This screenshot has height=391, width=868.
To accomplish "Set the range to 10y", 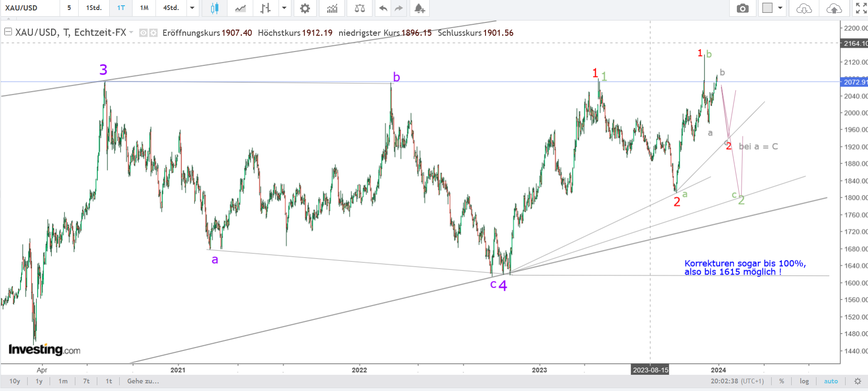I will (x=15, y=381).
